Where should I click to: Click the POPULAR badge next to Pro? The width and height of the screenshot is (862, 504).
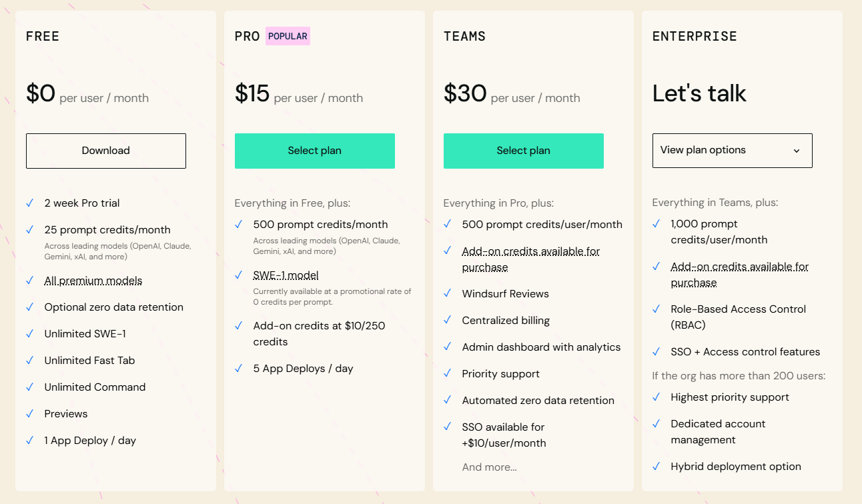click(288, 36)
